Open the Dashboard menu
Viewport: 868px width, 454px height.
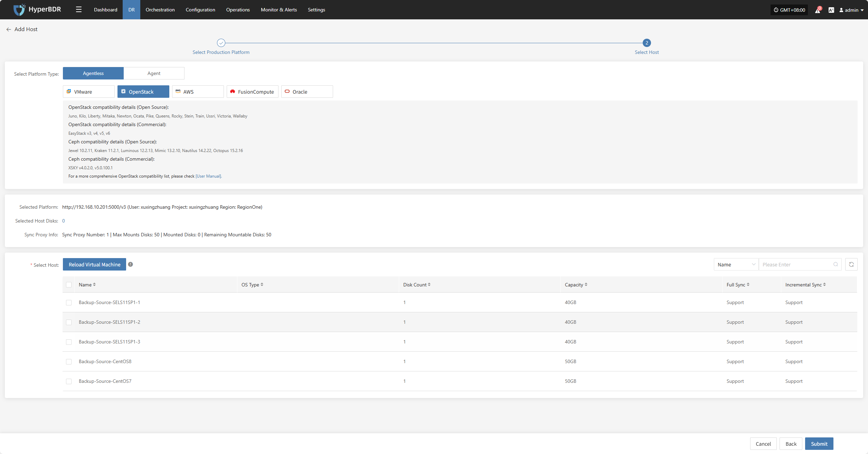(x=105, y=10)
